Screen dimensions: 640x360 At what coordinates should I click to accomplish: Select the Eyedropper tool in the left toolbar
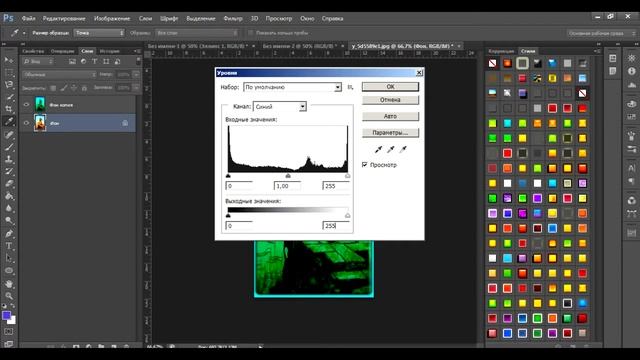pyautogui.click(x=9, y=121)
